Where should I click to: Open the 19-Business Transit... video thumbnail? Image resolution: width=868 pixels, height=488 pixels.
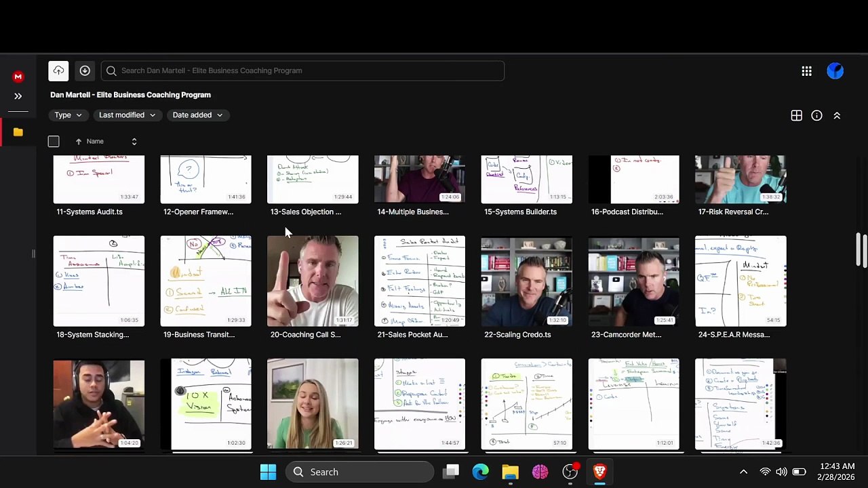point(205,281)
